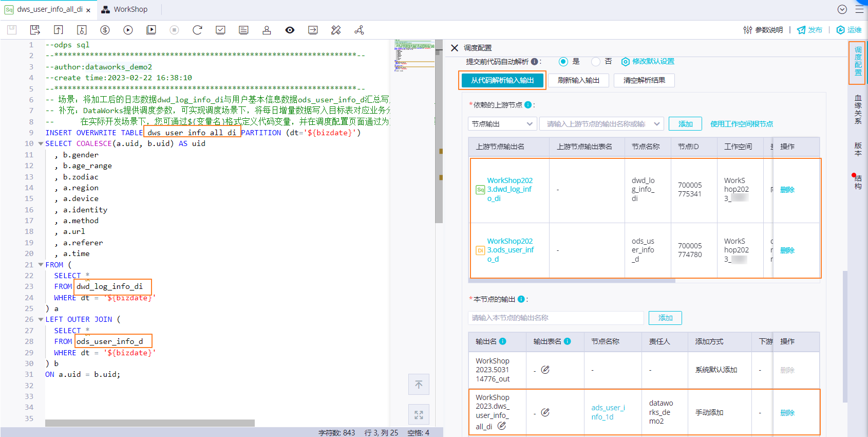Open the upstream node output name combo box
This screenshot has width=868, height=437.
pos(601,124)
